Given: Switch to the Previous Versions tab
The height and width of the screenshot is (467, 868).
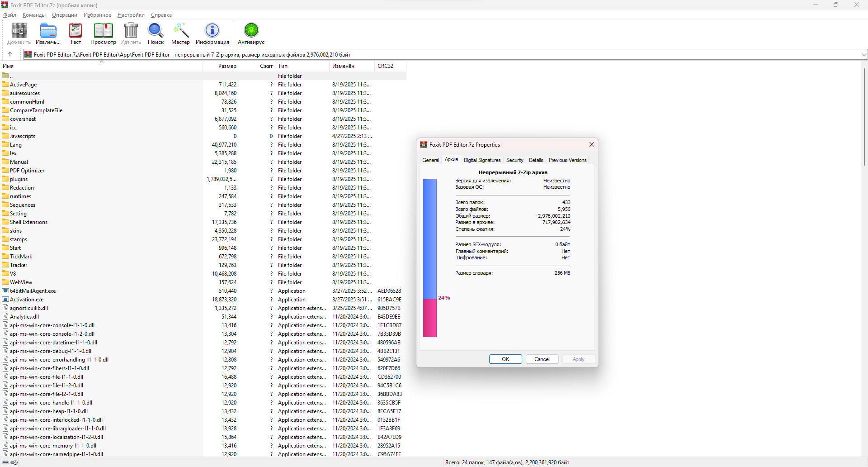Looking at the screenshot, I should (x=567, y=160).
